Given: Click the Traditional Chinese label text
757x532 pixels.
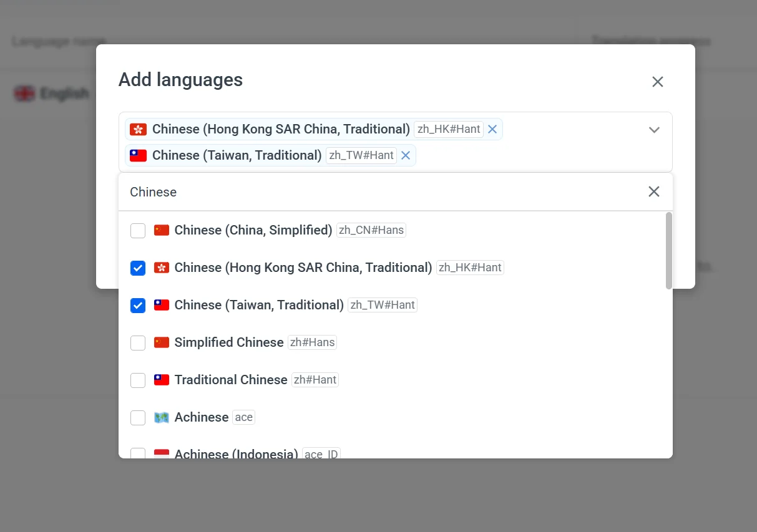Looking at the screenshot, I should [x=231, y=380].
